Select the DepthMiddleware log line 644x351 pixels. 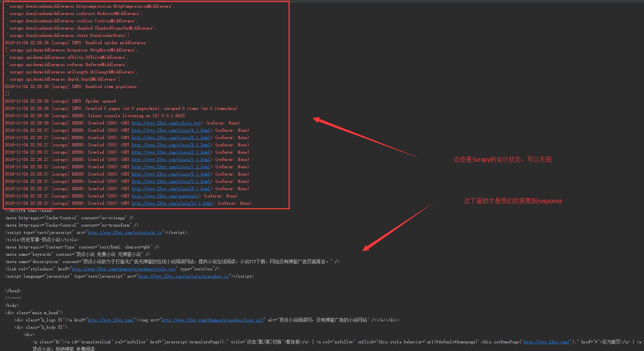[63, 79]
